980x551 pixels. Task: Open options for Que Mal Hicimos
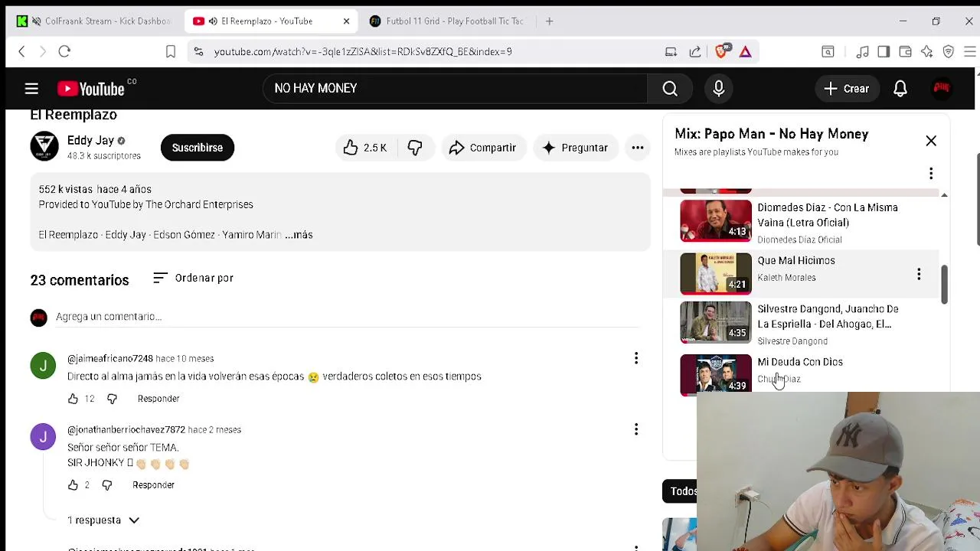(919, 274)
